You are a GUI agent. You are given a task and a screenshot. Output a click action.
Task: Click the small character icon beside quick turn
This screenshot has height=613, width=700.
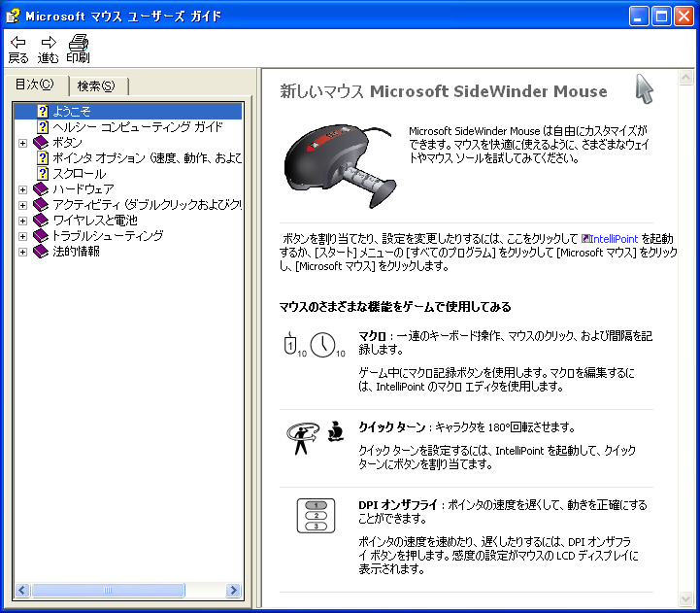tap(335, 430)
